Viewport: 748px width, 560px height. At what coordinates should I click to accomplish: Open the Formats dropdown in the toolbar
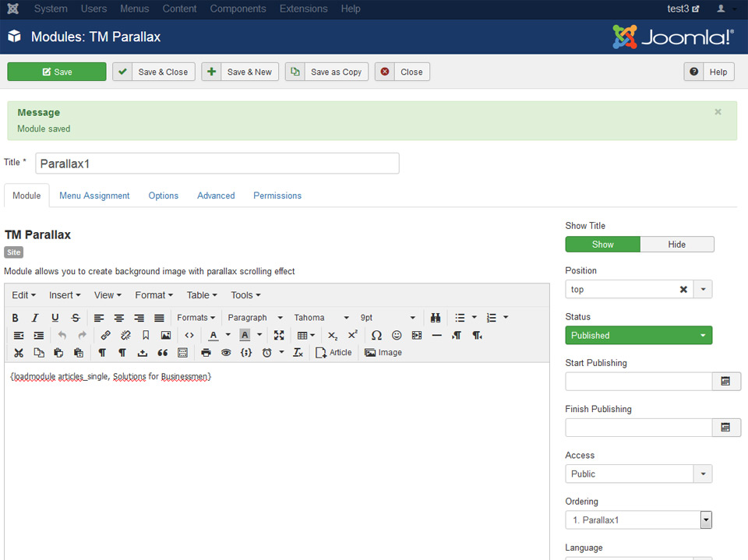coord(196,318)
